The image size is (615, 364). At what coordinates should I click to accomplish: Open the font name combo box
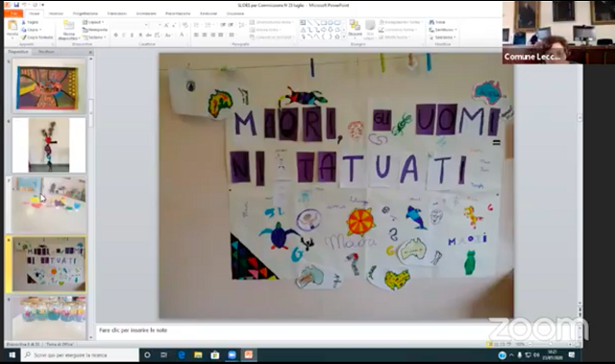point(130,25)
